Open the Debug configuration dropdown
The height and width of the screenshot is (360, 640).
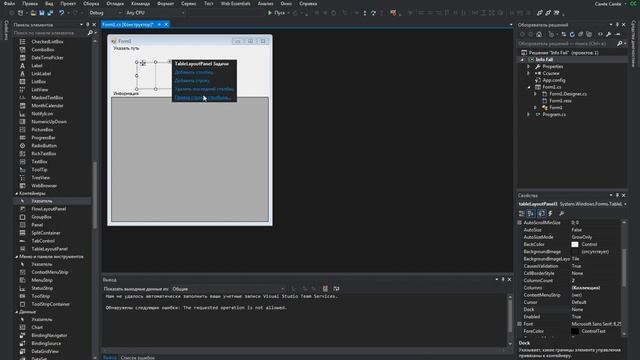click(105, 13)
